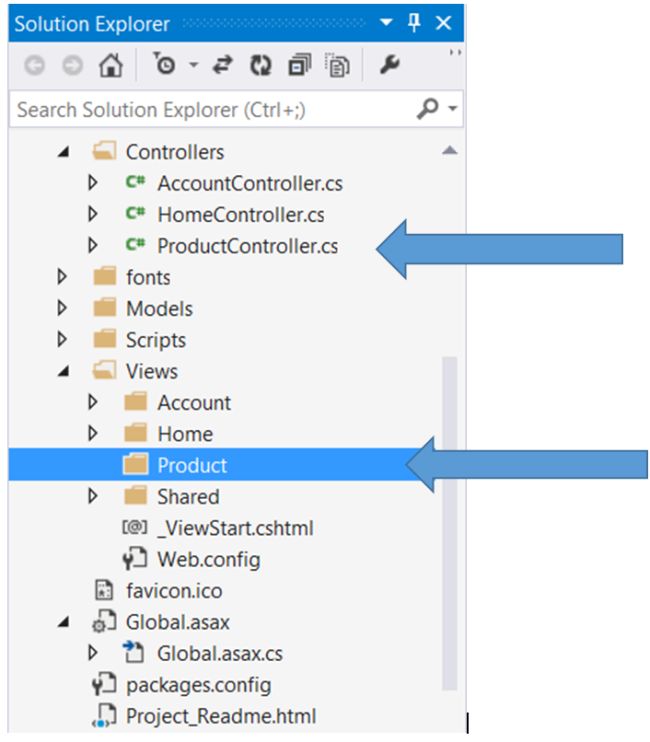
Task: Collapse the Views folder
Action: point(63,371)
